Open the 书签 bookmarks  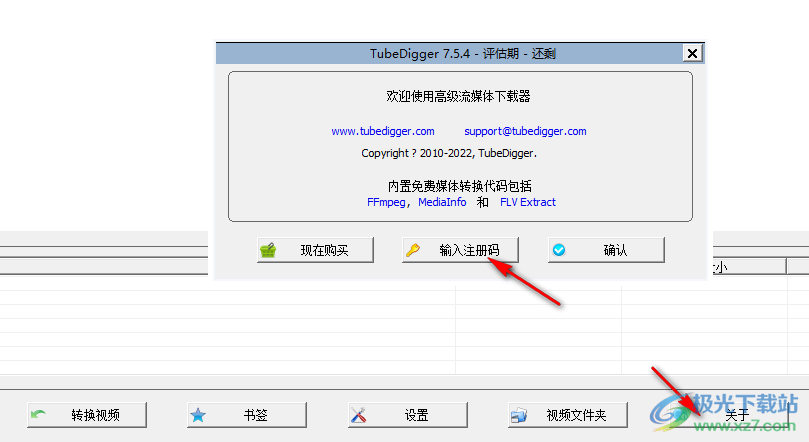[x=247, y=415]
